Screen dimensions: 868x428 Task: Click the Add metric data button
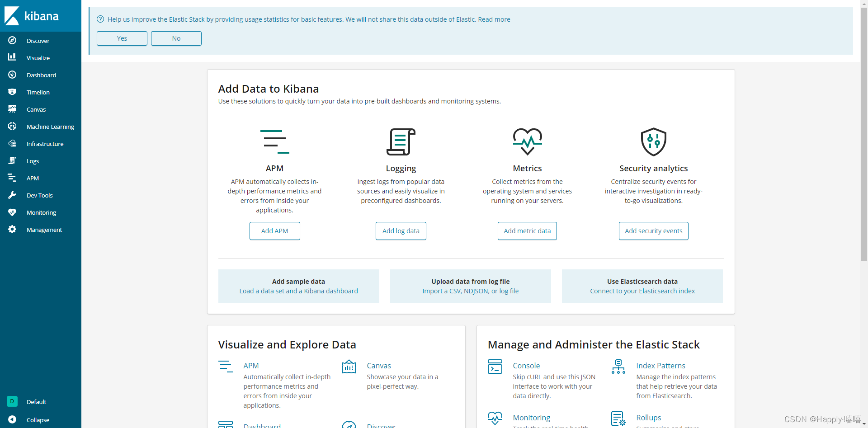pos(527,231)
